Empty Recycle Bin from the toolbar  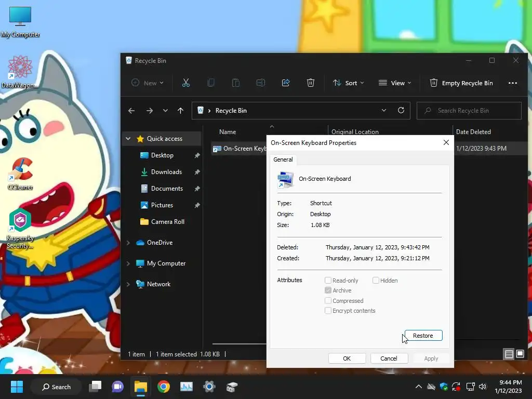(x=461, y=83)
